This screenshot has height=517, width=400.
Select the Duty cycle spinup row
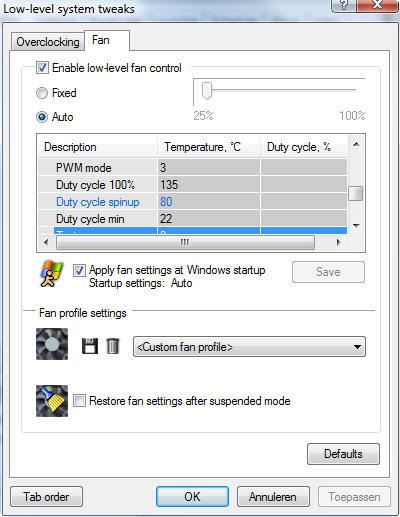pos(193,202)
